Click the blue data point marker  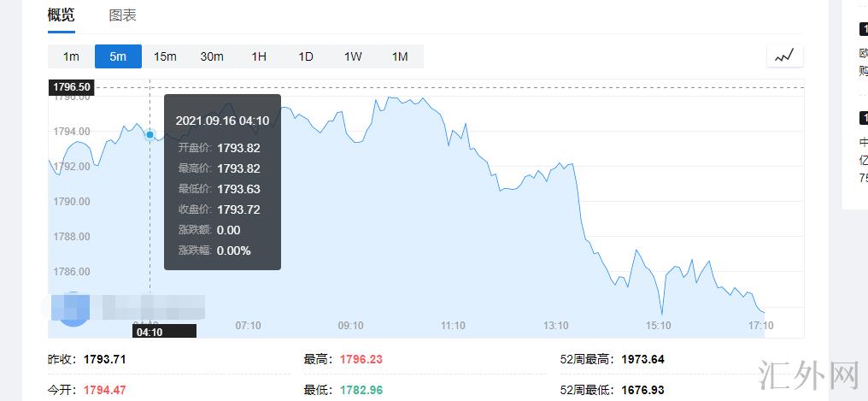tap(150, 134)
